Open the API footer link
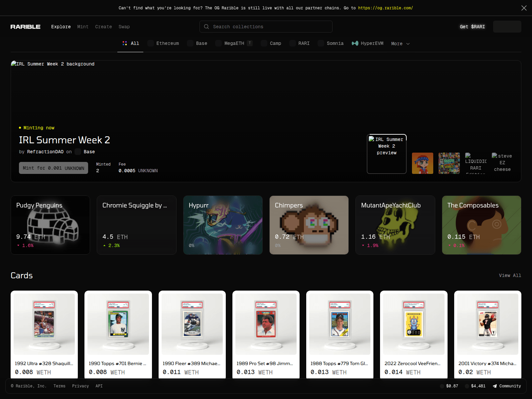This screenshot has height=399, width=532. tap(99, 386)
